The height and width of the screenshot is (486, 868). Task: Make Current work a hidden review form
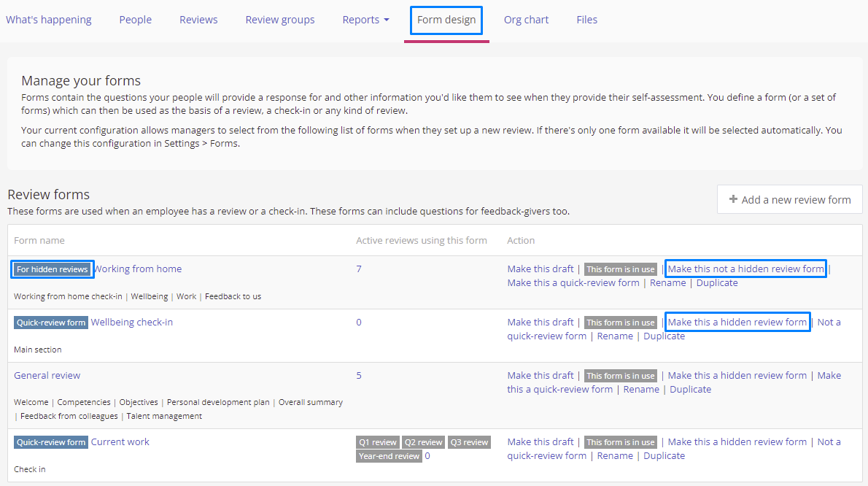(x=737, y=441)
